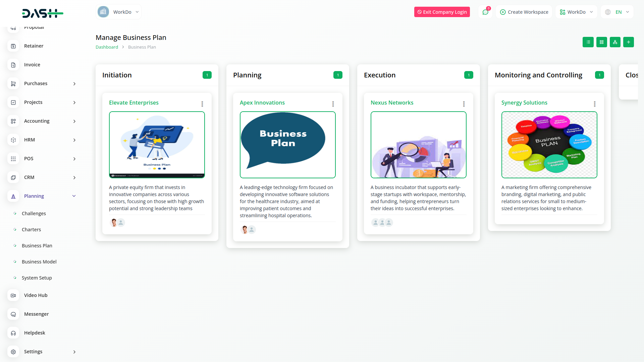The width and height of the screenshot is (644, 362).
Task: Open the Charters submenu item
Action: point(31,230)
